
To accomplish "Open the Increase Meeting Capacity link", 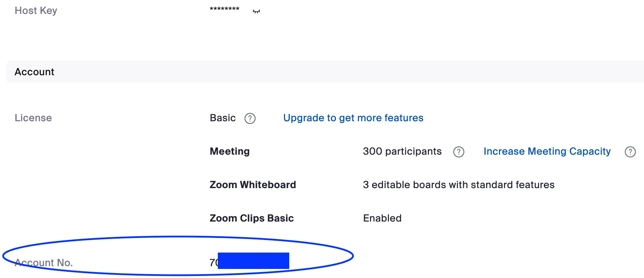I will click(x=547, y=152).
